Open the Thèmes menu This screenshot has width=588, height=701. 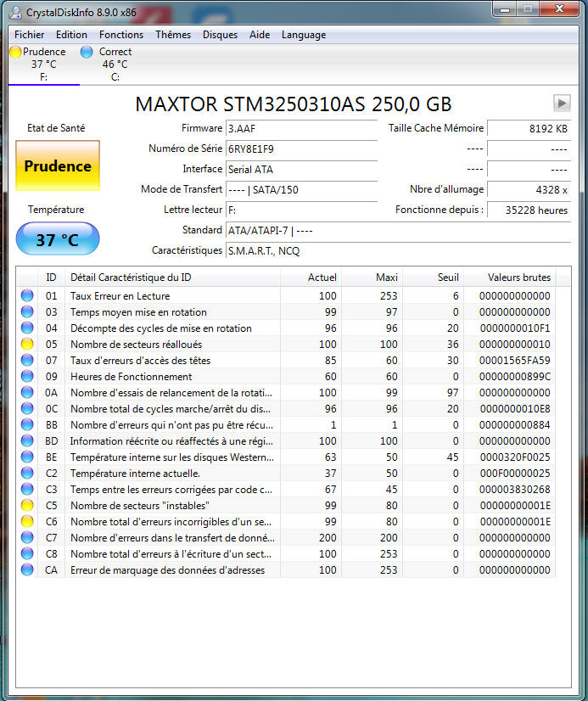(173, 35)
